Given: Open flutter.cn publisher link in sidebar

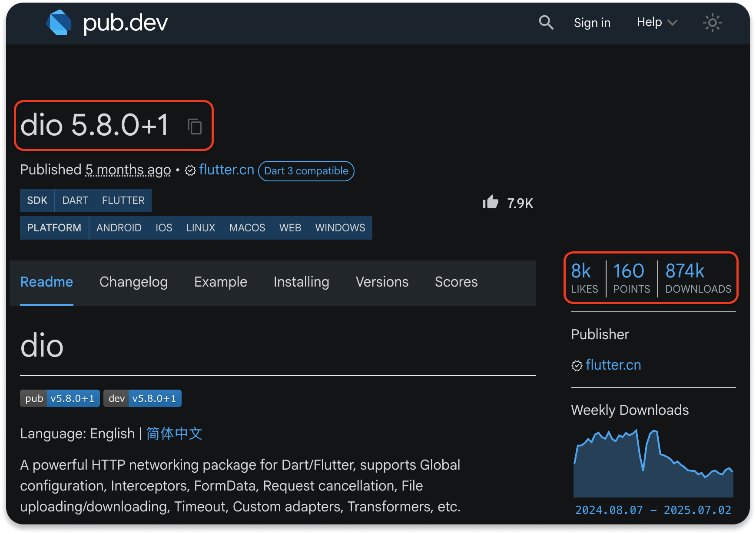Looking at the screenshot, I should point(613,365).
